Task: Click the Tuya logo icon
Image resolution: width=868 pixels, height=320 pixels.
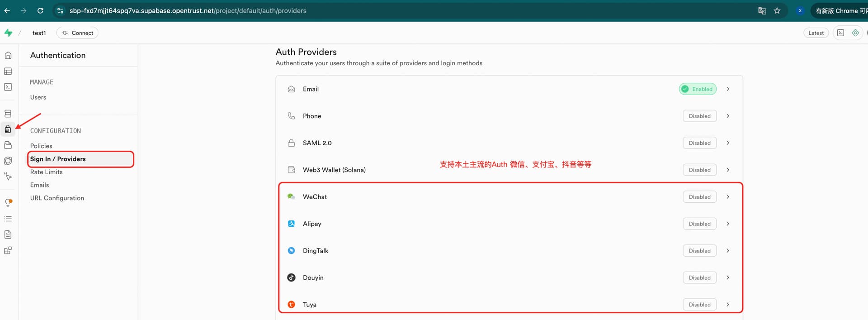Action: click(x=291, y=305)
